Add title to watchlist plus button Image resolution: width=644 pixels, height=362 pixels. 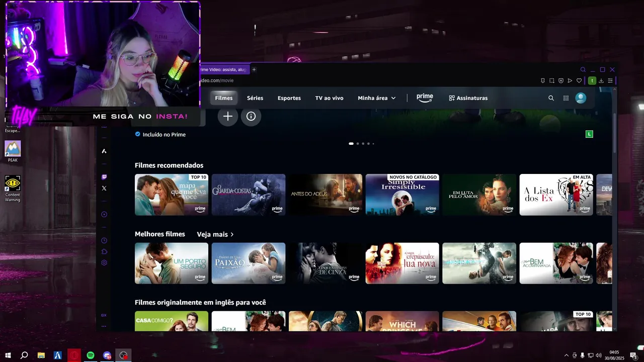[x=228, y=116]
